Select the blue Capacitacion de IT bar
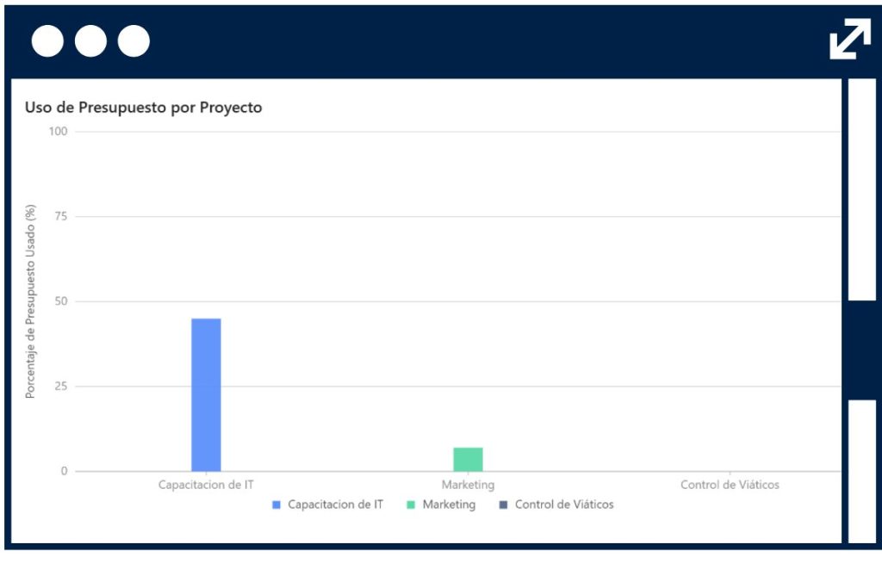Viewport: 882px width, 588px height. tap(206, 394)
